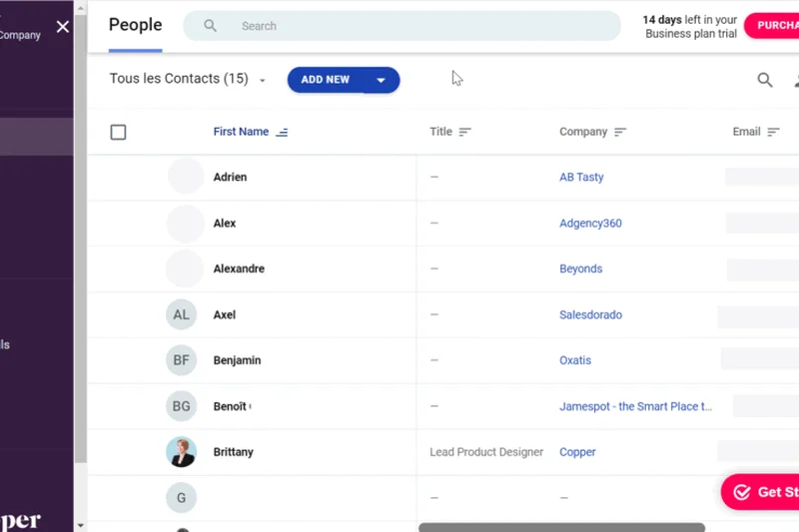Click the First Name sort icon
799x532 pixels.
[282, 132]
